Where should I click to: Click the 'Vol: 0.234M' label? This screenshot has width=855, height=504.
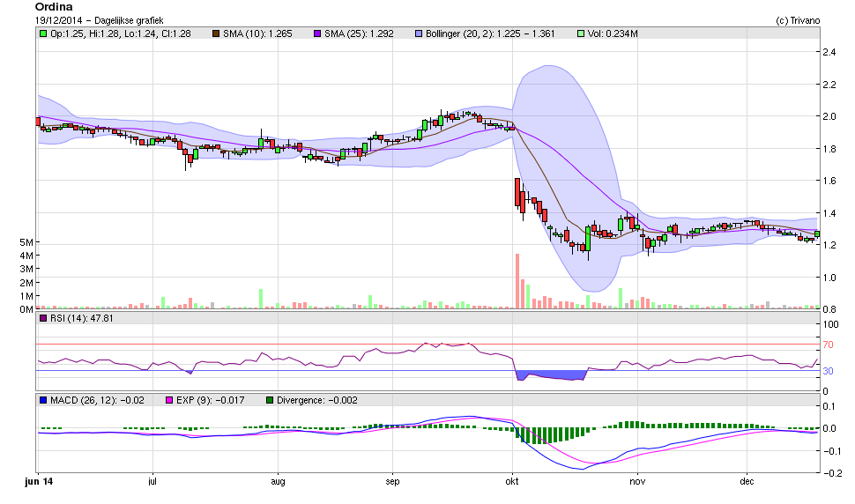(613, 33)
